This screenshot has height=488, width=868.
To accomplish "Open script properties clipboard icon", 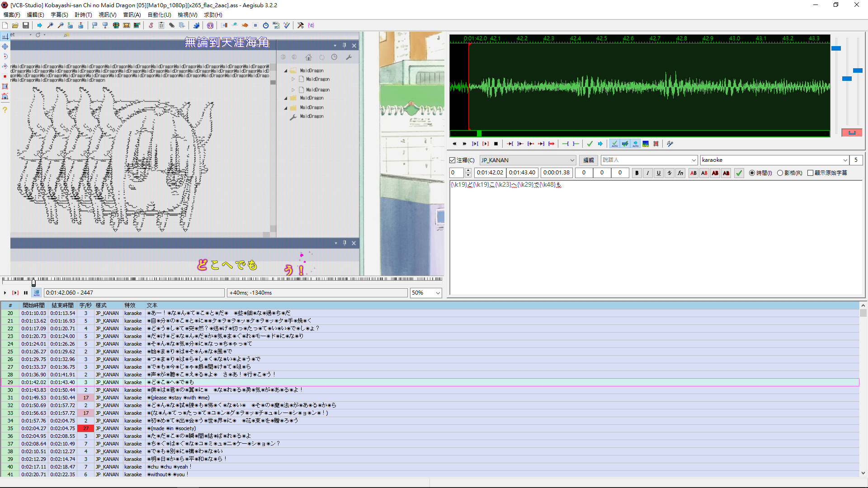I will point(161,25).
